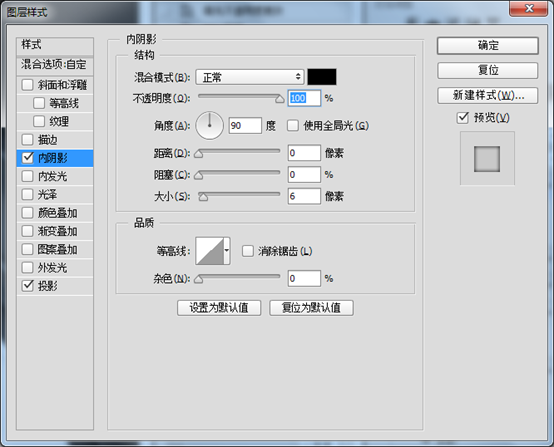The height and width of the screenshot is (447, 554).
Task: Enable the 图案叠加 checkbox
Action: (27, 249)
